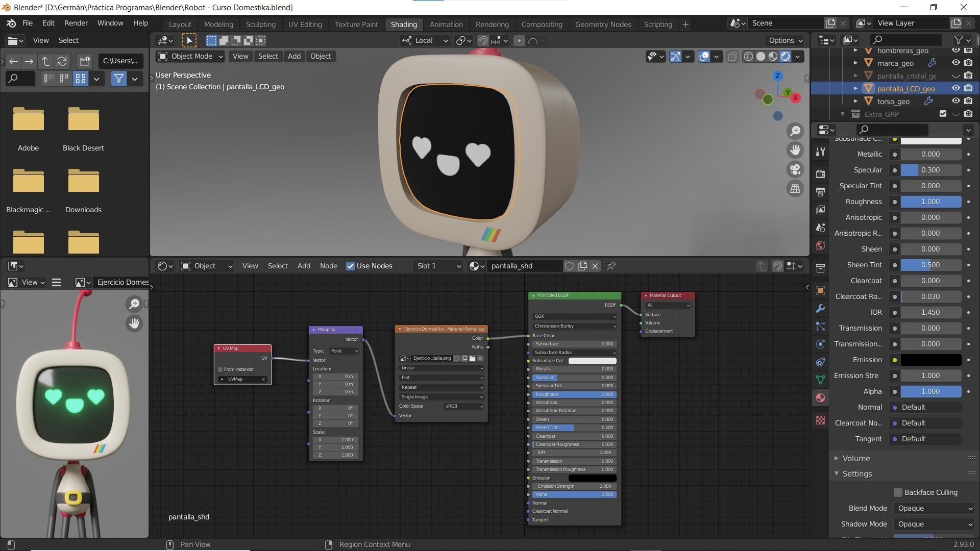Click the pin icon in node editor header
This screenshot has width=980, height=551.
[x=611, y=266]
